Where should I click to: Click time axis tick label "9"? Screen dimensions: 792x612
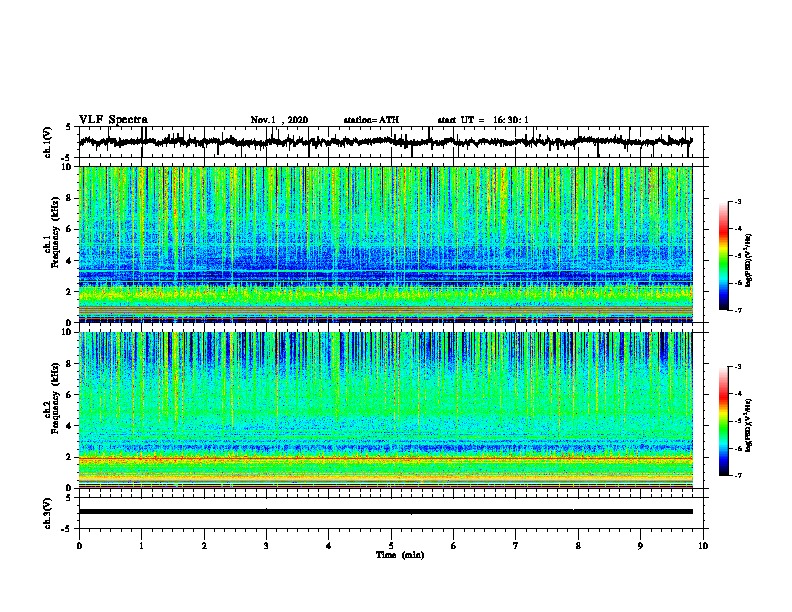tap(640, 546)
